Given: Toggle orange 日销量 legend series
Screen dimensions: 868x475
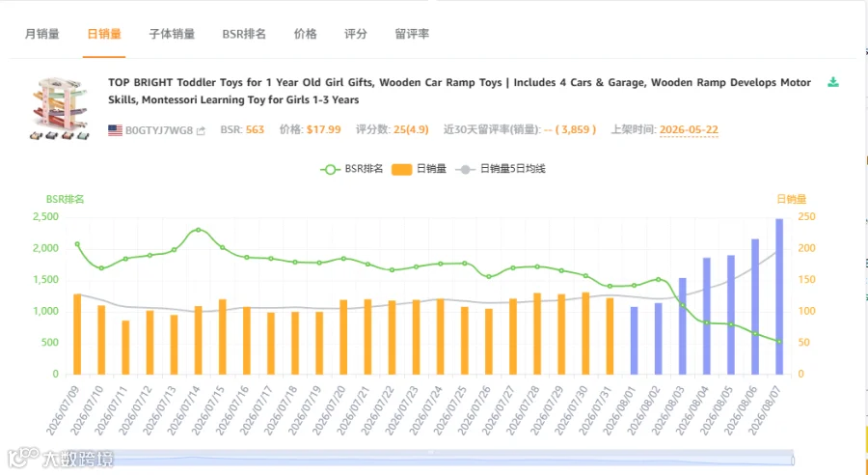Looking at the screenshot, I should (420, 169).
